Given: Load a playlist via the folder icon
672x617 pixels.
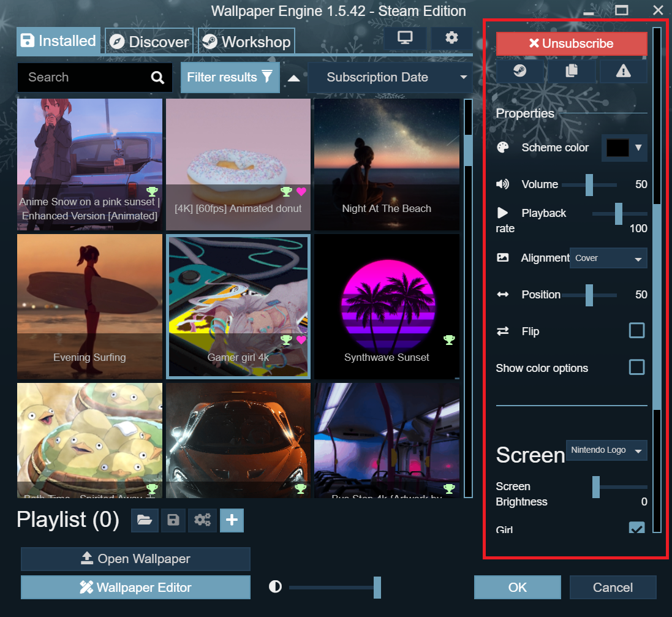Looking at the screenshot, I should 145,520.
